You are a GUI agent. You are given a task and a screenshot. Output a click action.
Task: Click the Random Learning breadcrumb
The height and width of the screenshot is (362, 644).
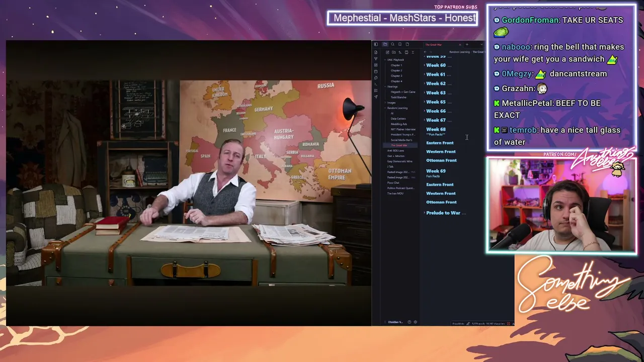pos(459,52)
